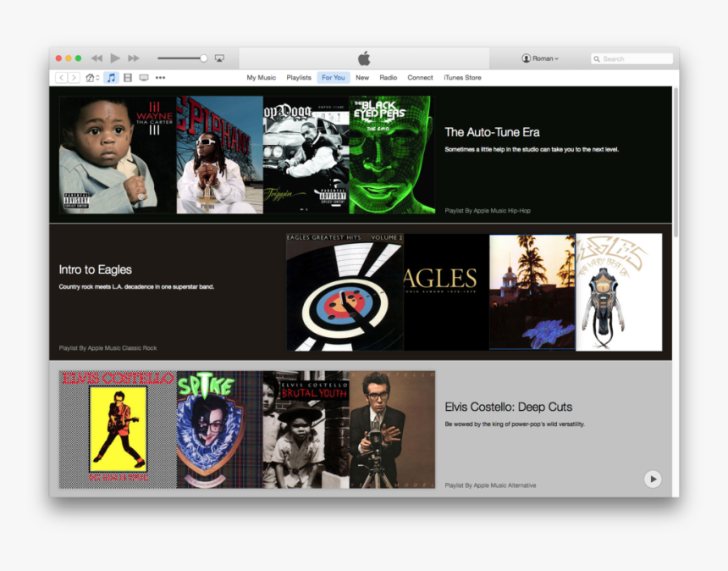Focus the Search field

(631, 58)
